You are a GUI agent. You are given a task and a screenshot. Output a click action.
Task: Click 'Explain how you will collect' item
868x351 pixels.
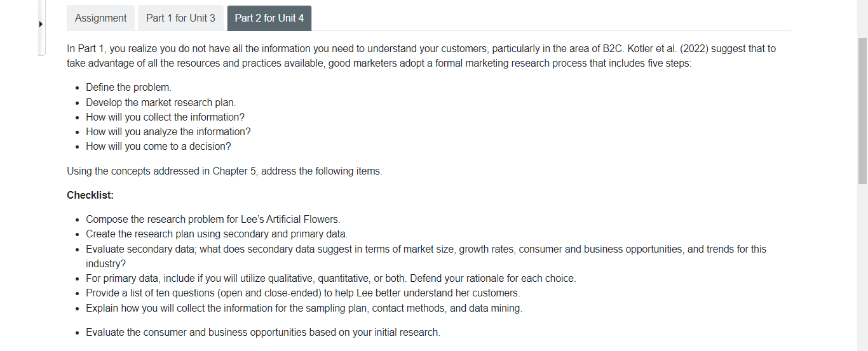pos(304,308)
